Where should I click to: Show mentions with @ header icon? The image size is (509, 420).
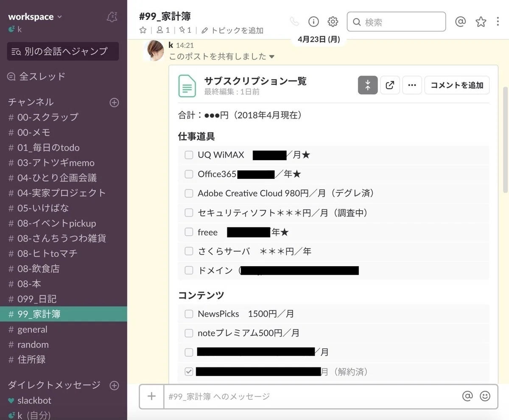coord(460,22)
